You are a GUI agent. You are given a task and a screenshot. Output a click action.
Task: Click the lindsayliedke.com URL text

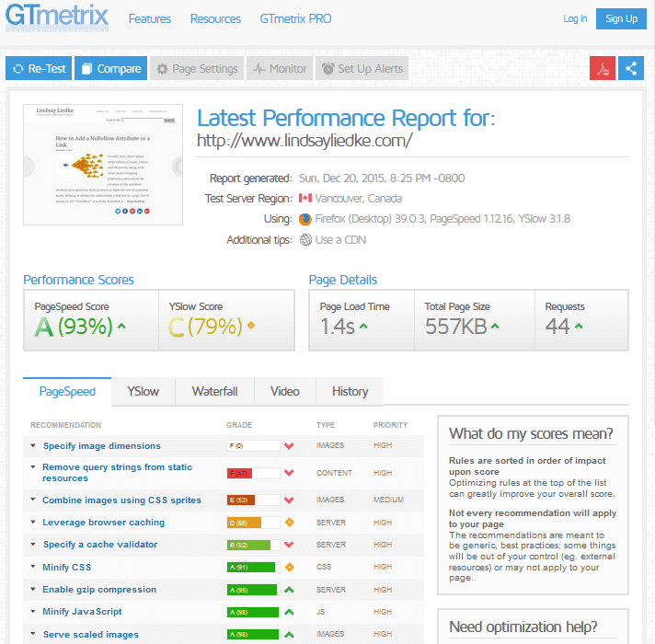pos(305,141)
